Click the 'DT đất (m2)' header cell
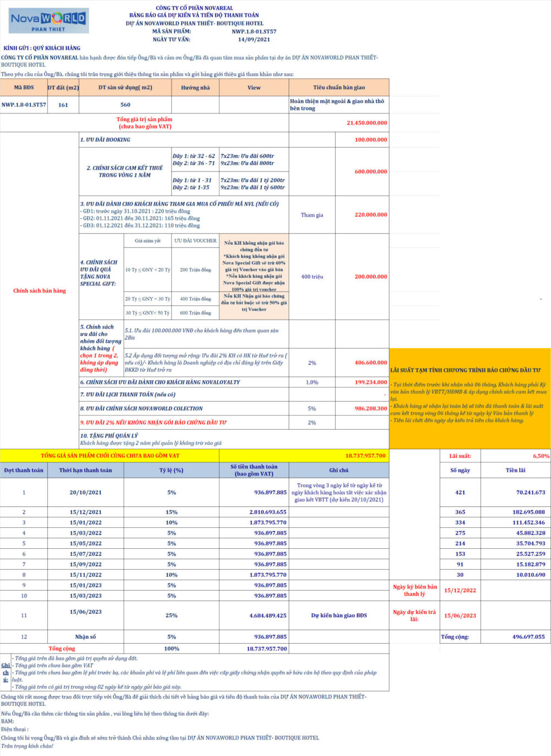551x756 pixels. tap(63, 88)
